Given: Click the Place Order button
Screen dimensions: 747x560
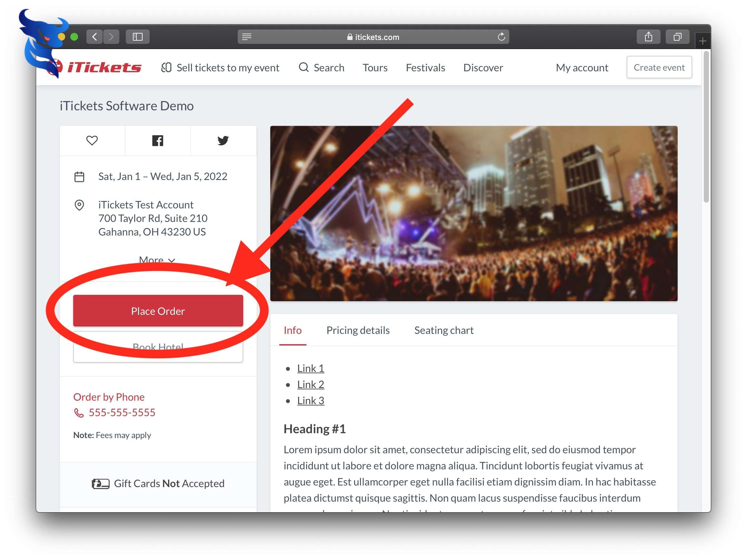Looking at the screenshot, I should tap(158, 311).
